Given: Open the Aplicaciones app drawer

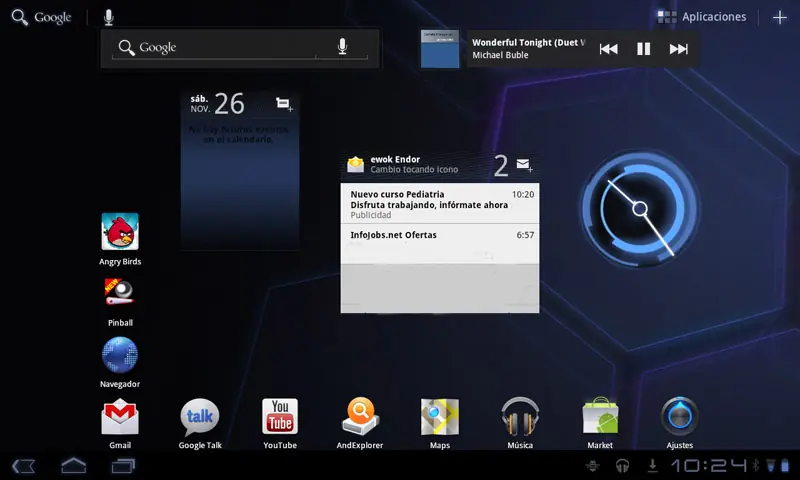Looking at the screenshot, I should 703,17.
